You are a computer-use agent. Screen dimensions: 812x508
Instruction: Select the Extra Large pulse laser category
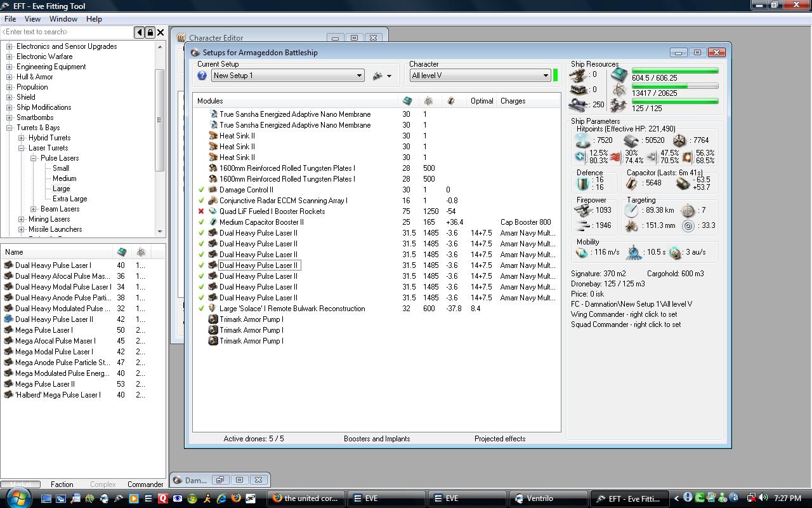[x=70, y=199]
